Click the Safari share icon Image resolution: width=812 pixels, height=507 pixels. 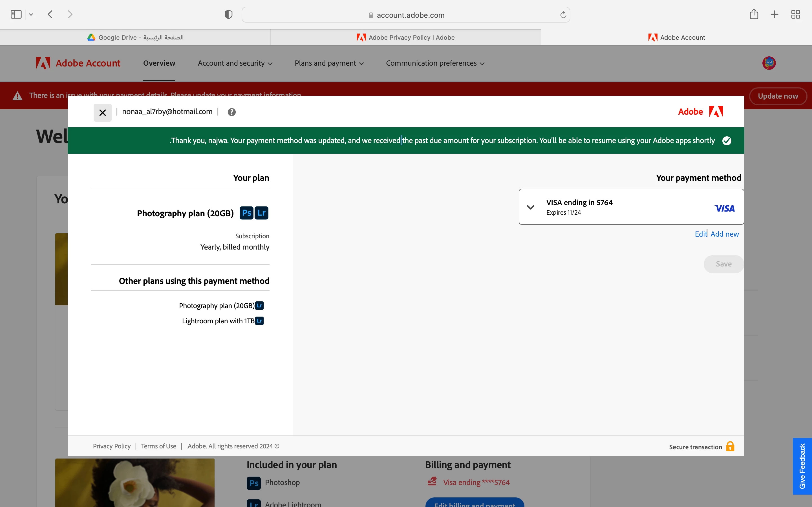point(754,14)
